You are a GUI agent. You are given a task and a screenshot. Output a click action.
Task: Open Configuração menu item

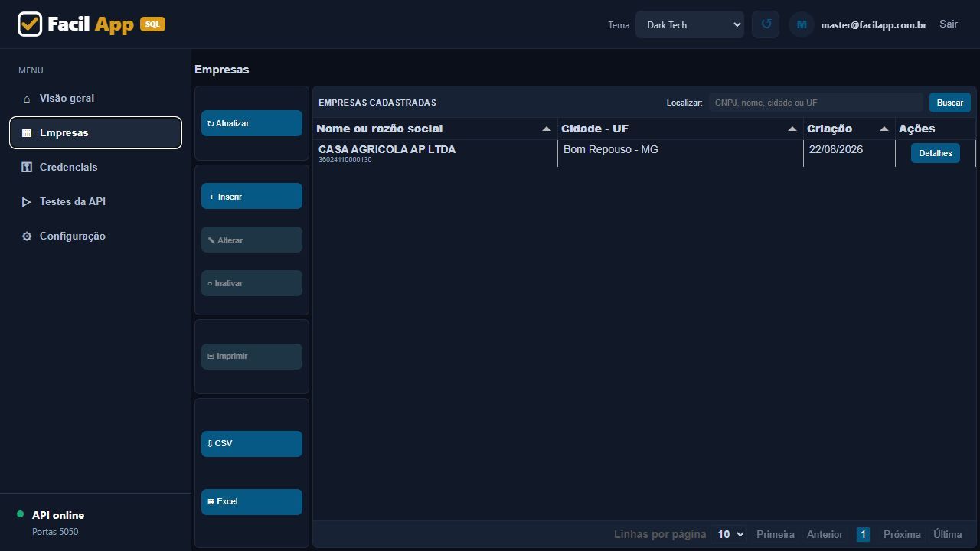point(96,236)
